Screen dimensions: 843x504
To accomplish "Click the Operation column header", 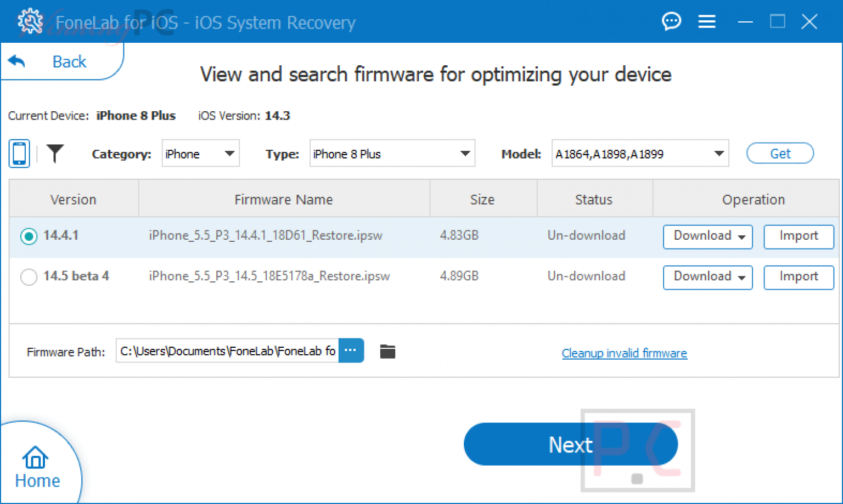I will 753,199.
